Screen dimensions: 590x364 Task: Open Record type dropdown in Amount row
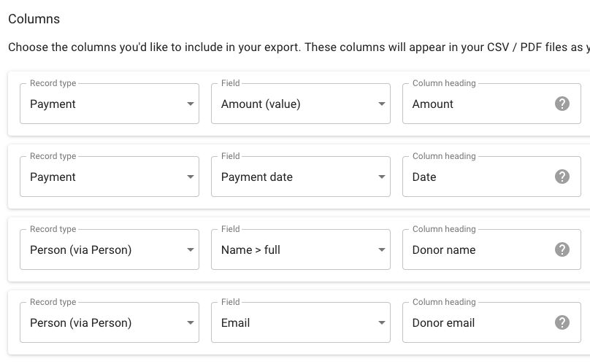click(x=109, y=104)
